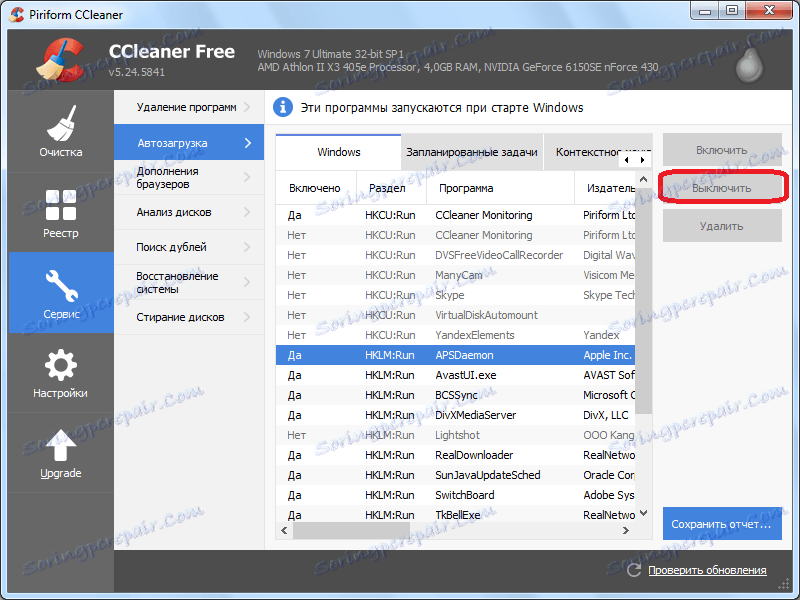800x600 pixels.
Task: Open the Реестр registry section
Action: [61, 212]
